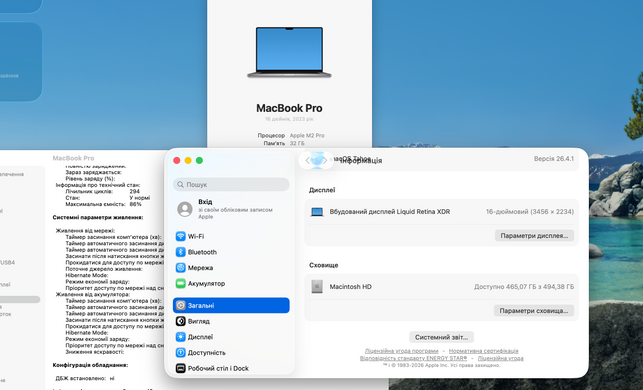This screenshot has width=643, height=390.
Task: Click the Apple M2 Pro processor value
Action: pos(307,135)
